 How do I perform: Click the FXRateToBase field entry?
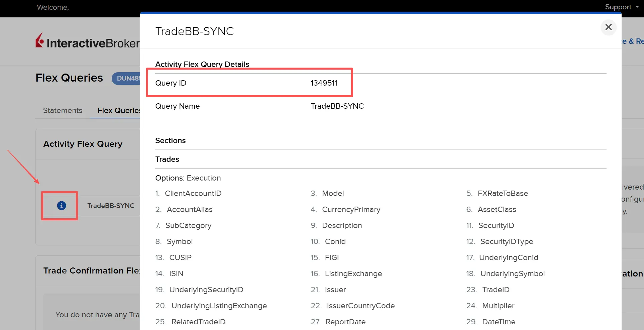point(503,193)
